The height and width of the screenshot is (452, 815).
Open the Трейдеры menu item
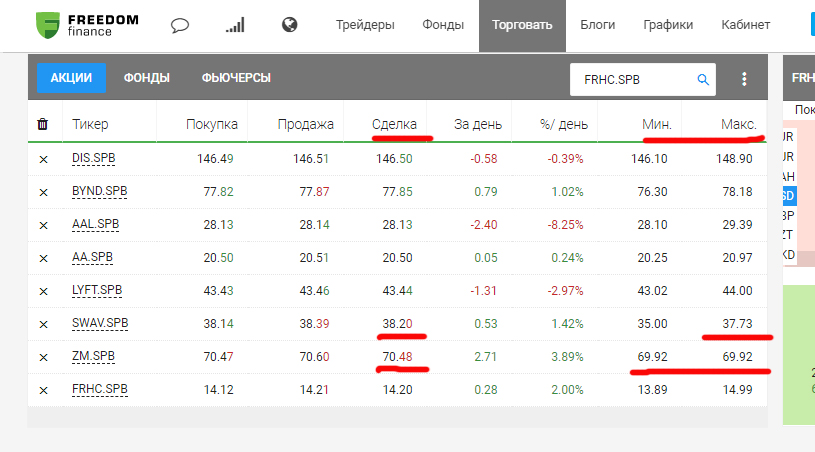[x=365, y=25]
